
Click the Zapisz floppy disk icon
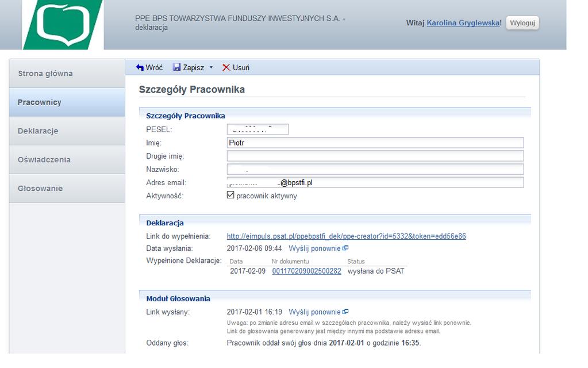(x=176, y=67)
